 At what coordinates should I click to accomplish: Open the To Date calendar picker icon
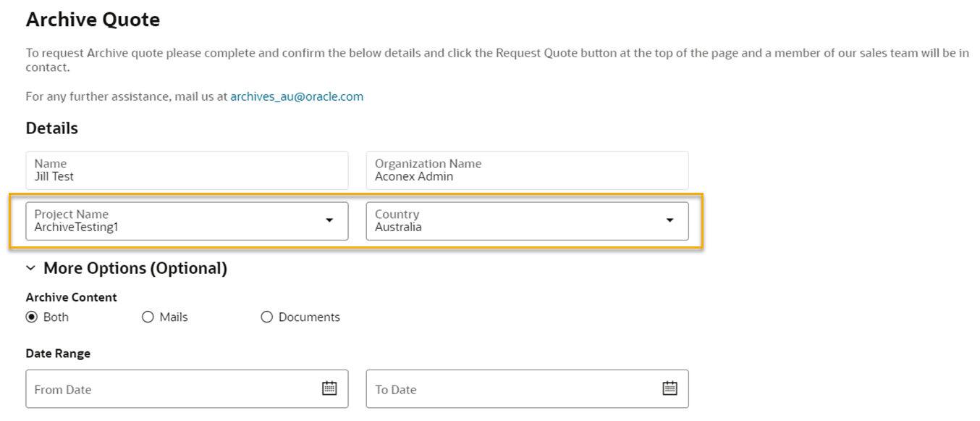[x=670, y=388]
